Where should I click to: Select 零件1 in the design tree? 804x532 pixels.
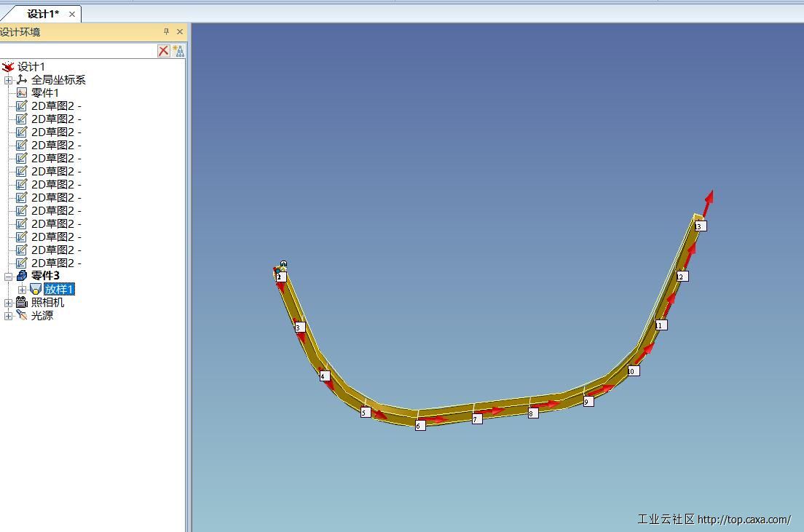tap(45, 93)
